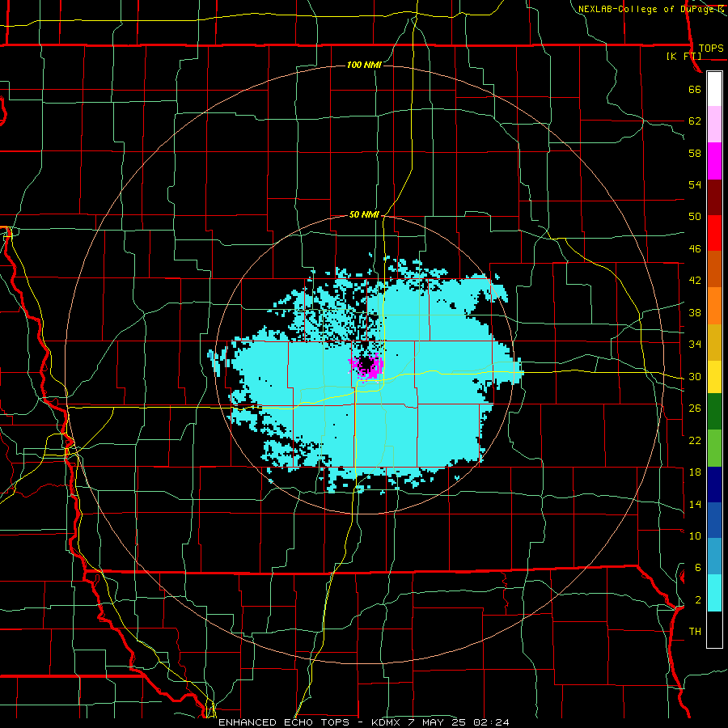Select the medium blue legend swatch
Screen dimensions: 728x728
pos(714,520)
